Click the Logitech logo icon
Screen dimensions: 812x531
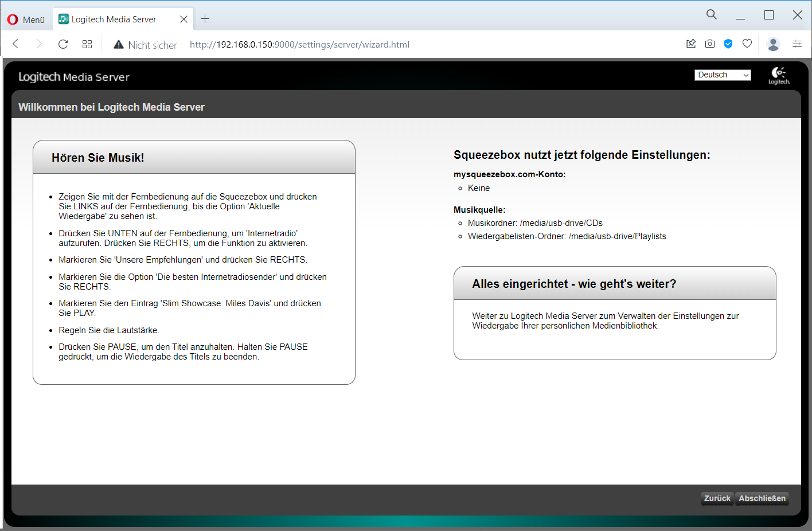tap(779, 75)
